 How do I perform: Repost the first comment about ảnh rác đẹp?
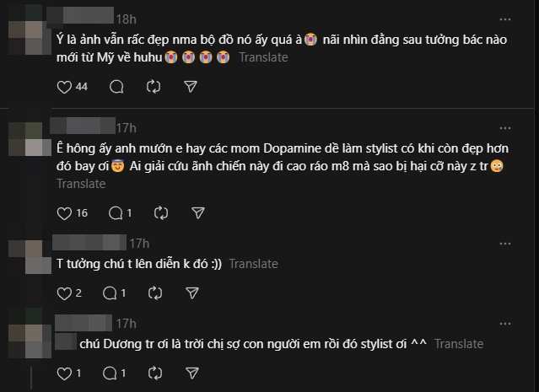click(x=154, y=86)
